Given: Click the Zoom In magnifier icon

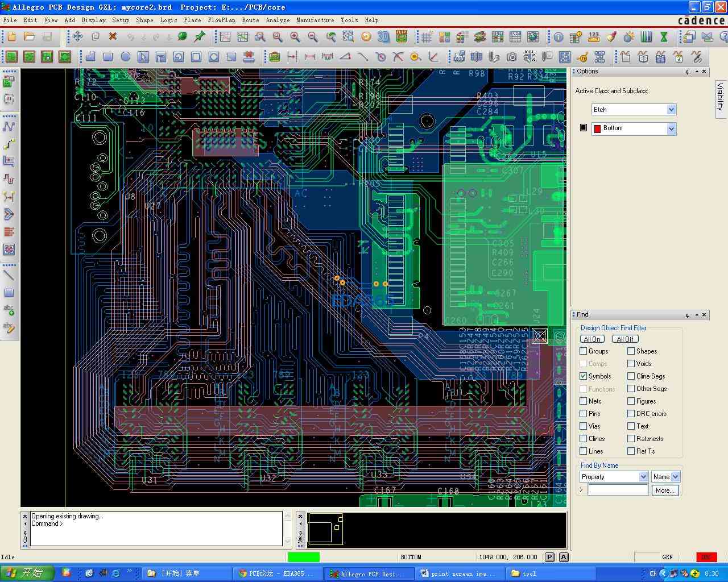Looking at the screenshot, I should (x=295, y=37).
